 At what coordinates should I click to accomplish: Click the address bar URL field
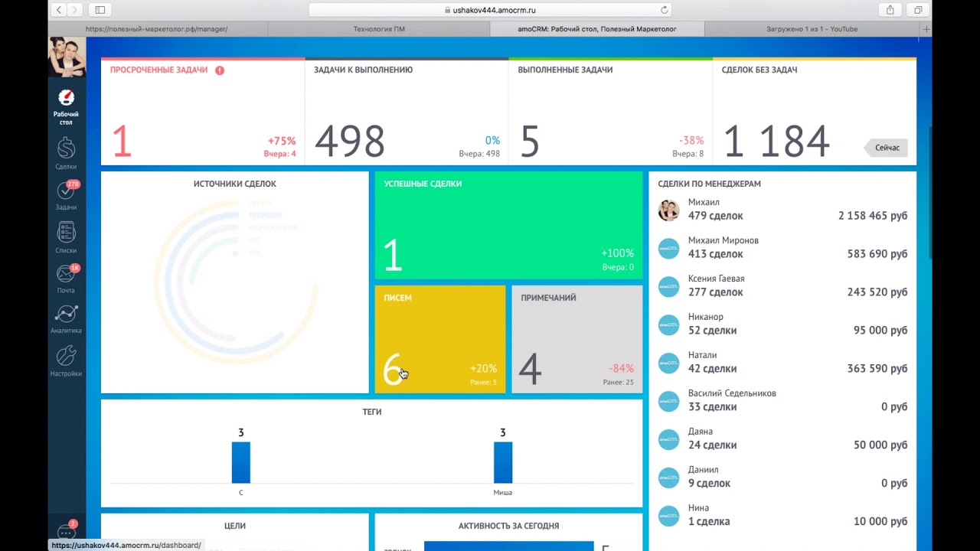(490, 10)
